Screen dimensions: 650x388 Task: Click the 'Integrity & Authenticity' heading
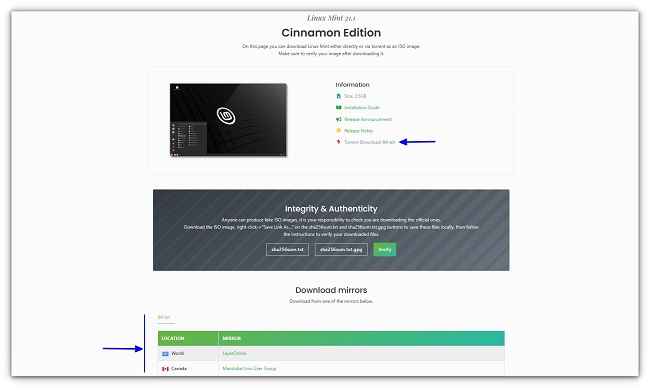point(331,209)
